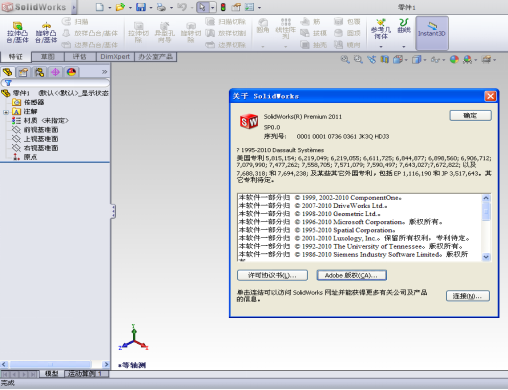Click the New document icon
This screenshot has height=390, width=508.
click(x=99, y=7)
